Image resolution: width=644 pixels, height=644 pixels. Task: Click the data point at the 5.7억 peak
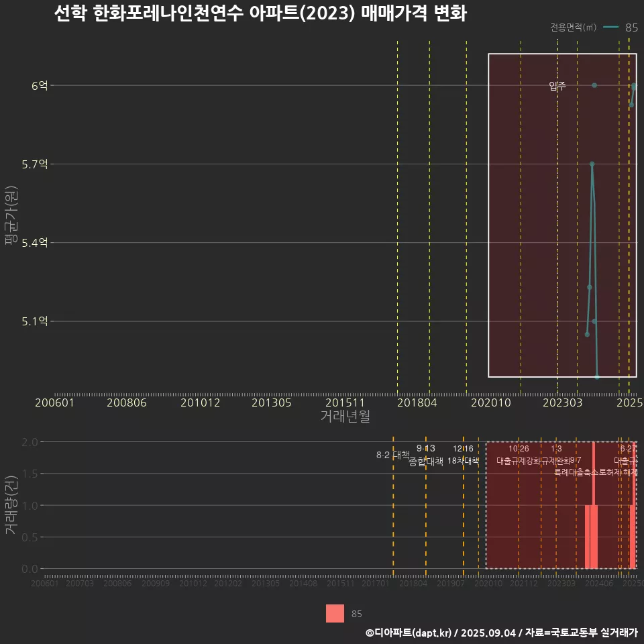[x=592, y=164]
